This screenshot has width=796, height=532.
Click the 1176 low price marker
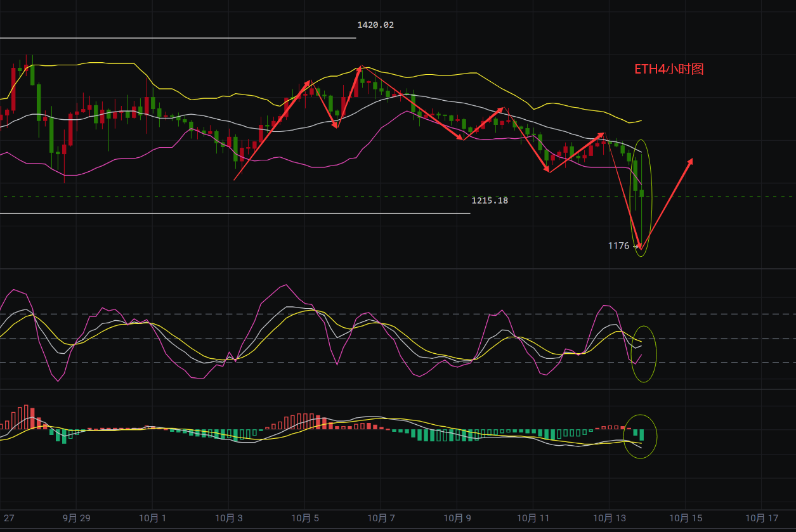618,246
